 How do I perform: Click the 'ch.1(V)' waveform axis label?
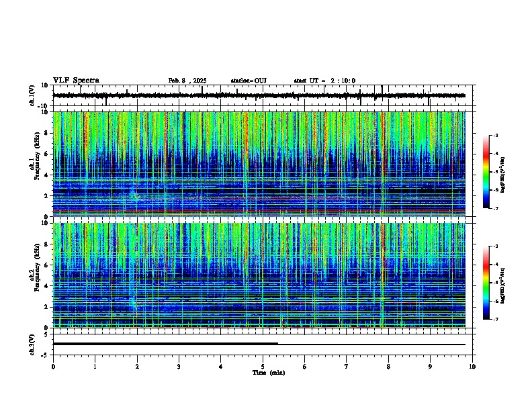32,95
